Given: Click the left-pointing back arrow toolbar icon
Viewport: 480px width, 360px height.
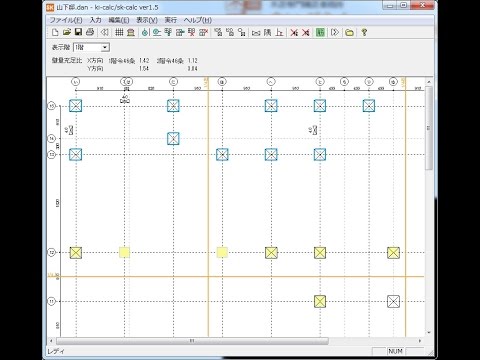Looking at the screenshot, I should click(x=105, y=32).
